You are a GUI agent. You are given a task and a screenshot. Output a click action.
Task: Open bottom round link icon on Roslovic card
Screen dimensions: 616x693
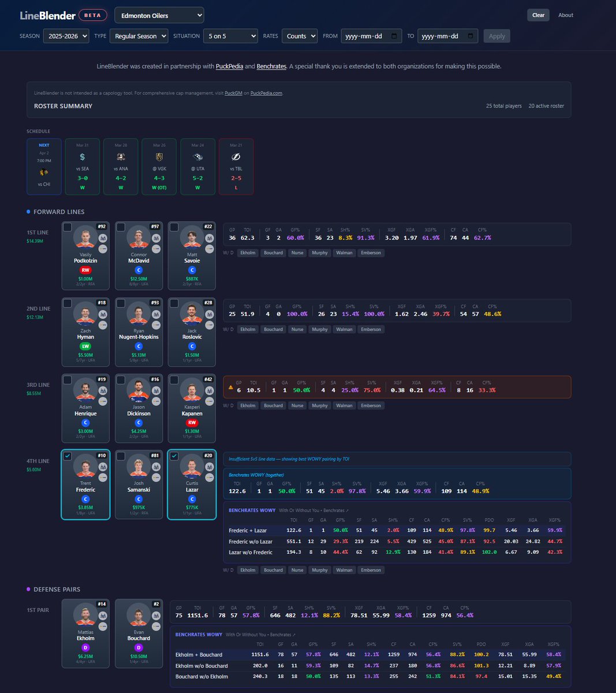[209, 325]
